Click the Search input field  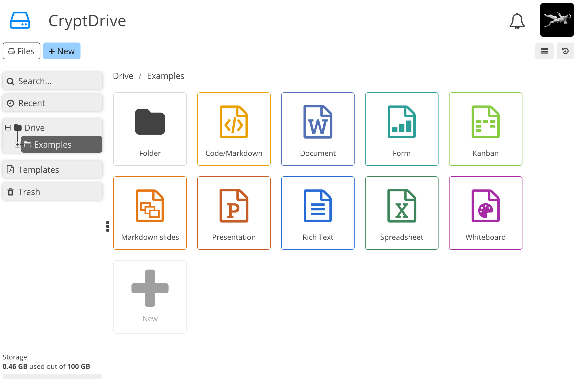(x=52, y=81)
